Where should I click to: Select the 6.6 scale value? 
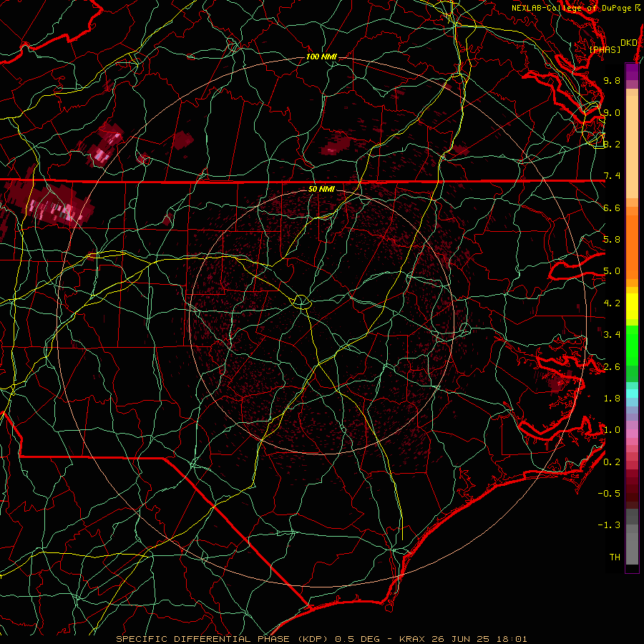click(x=612, y=208)
